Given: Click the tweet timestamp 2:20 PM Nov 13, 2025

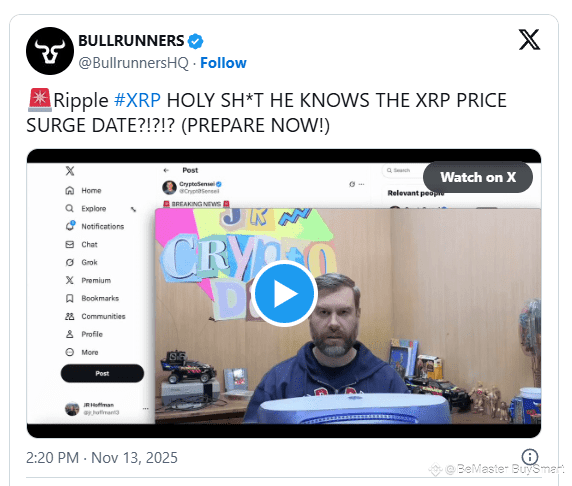Looking at the screenshot, I should click(102, 458).
